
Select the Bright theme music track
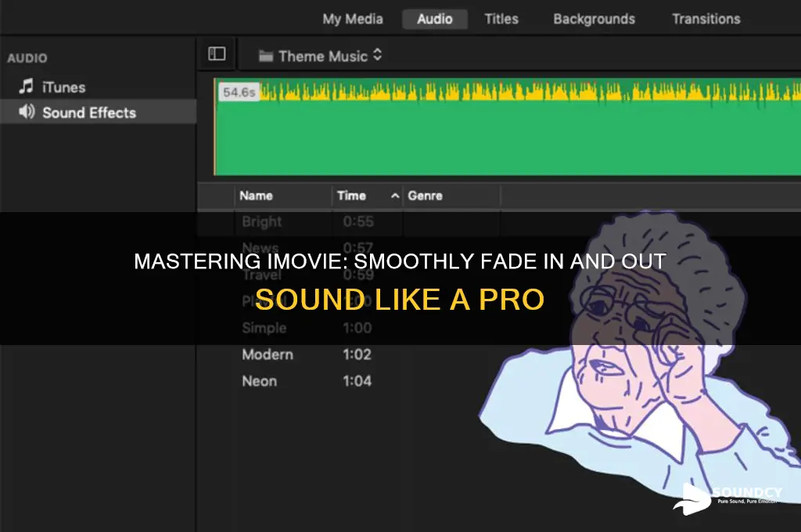[261, 221]
